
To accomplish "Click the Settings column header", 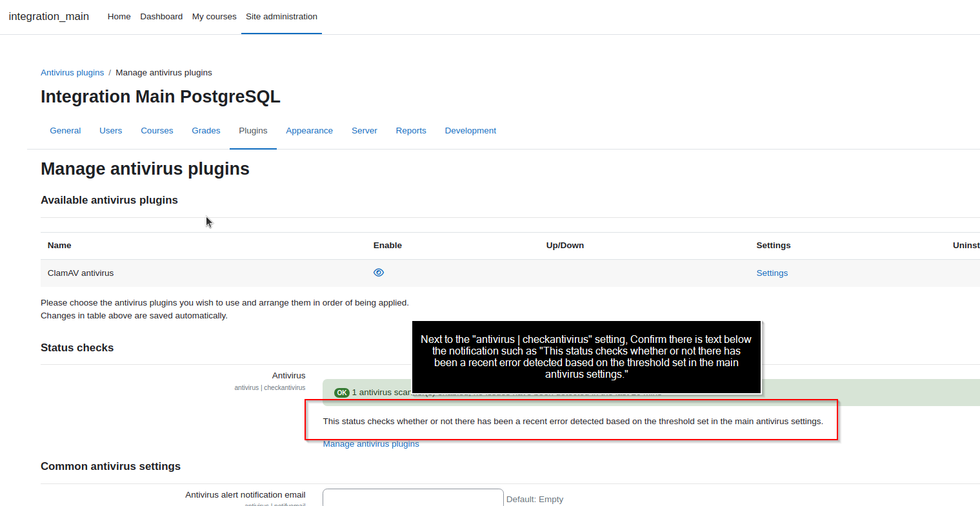I will coord(773,246).
